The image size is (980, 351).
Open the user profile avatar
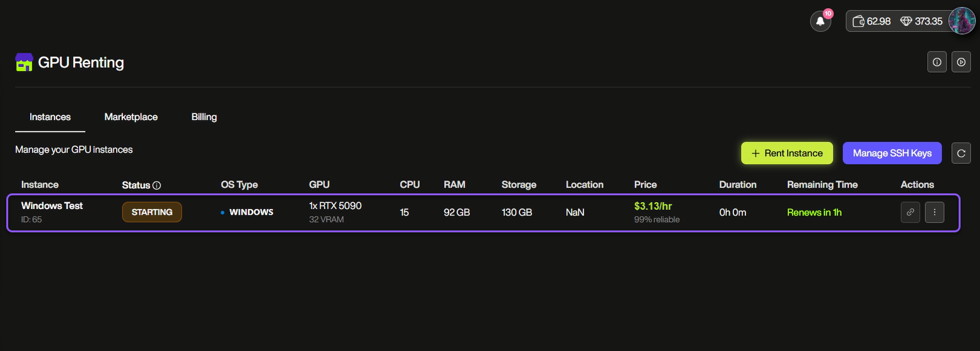pos(962,21)
